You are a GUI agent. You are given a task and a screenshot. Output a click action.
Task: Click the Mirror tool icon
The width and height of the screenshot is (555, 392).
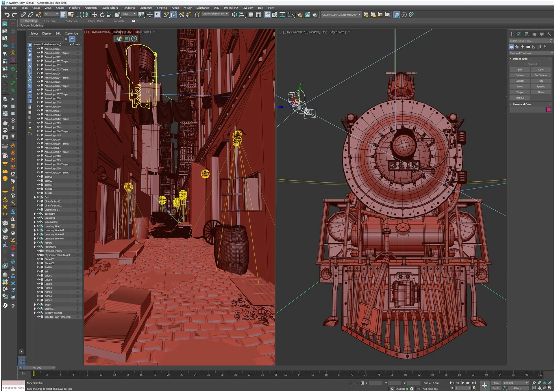coord(234,15)
